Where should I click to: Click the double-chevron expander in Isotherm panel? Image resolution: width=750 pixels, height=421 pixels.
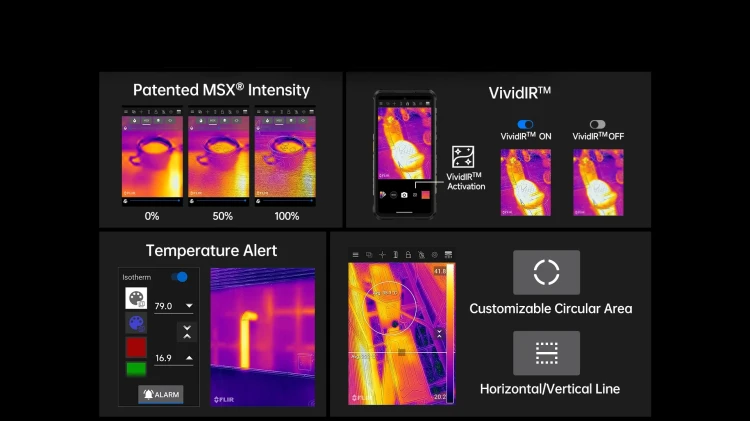pyautogui.click(x=187, y=332)
